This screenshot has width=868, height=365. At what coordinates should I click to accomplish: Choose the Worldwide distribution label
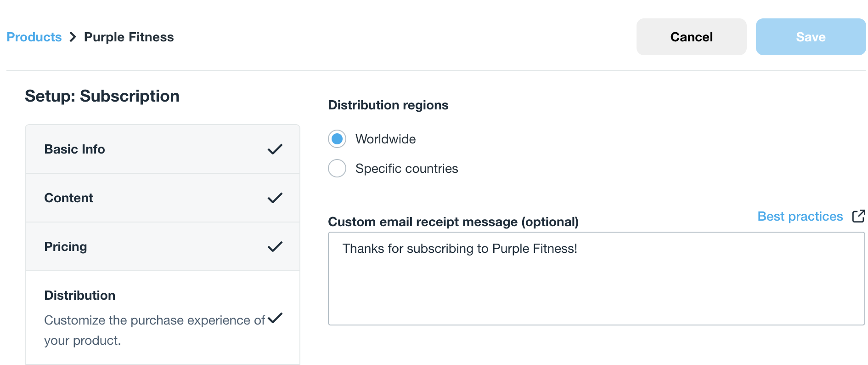385,139
